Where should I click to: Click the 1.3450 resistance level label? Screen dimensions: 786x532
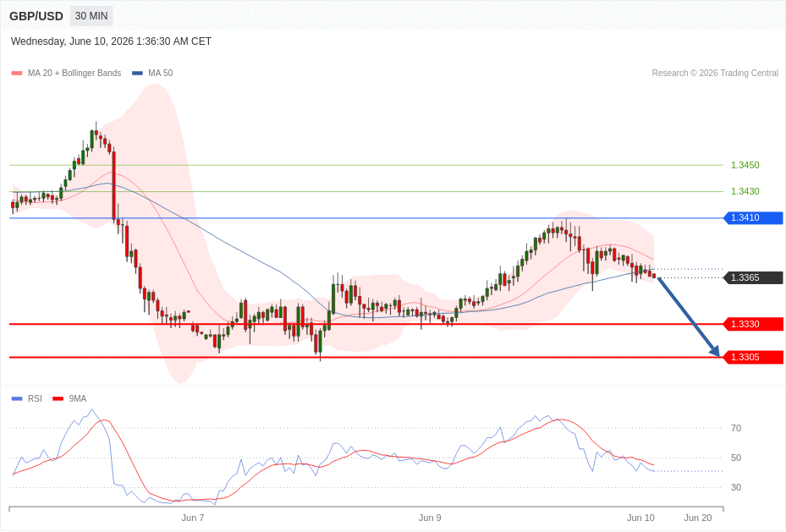[745, 165]
